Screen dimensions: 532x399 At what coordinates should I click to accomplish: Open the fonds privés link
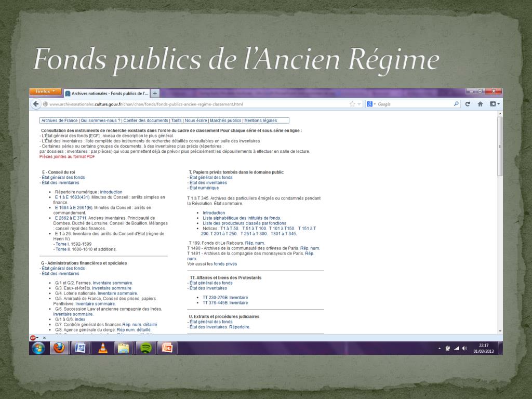[225, 264]
